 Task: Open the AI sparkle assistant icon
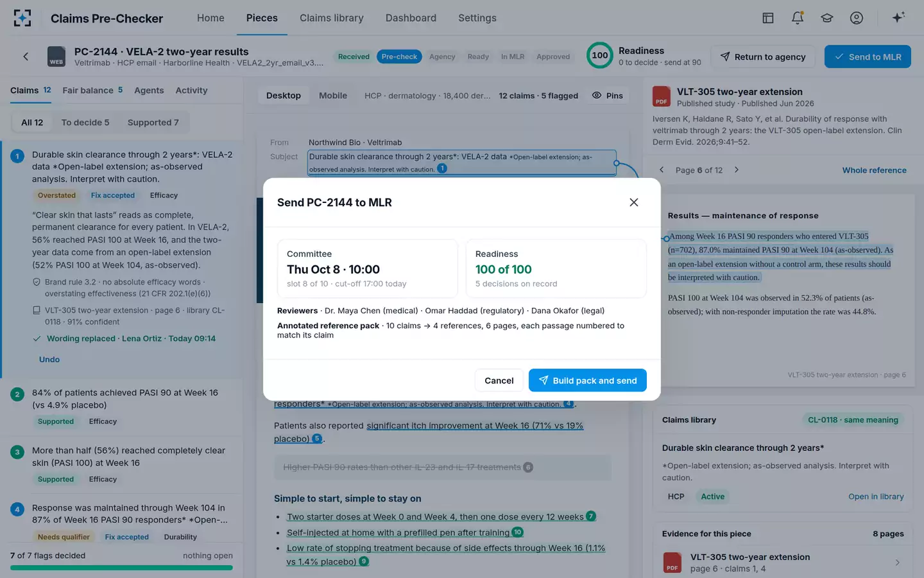tap(898, 17)
